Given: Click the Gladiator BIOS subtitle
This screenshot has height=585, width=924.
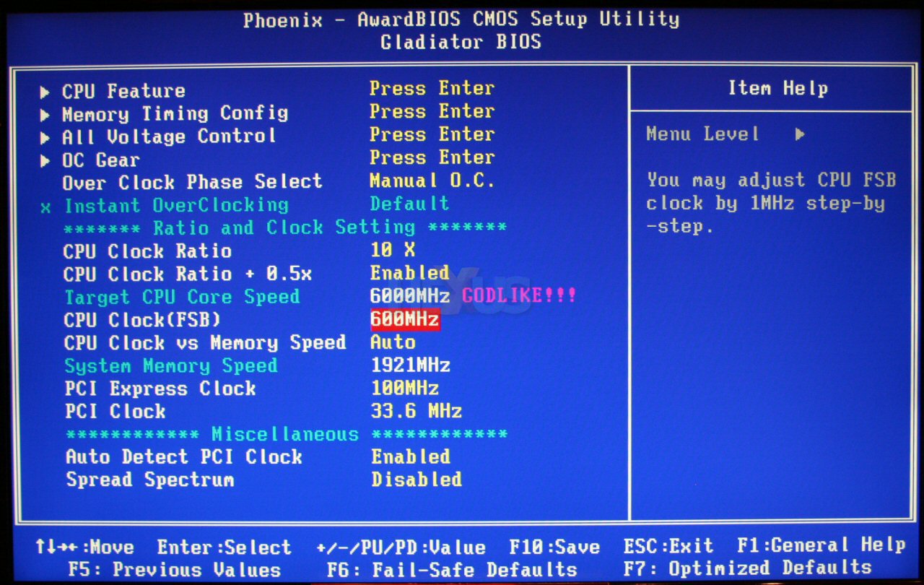Looking at the screenshot, I should click(x=461, y=42).
